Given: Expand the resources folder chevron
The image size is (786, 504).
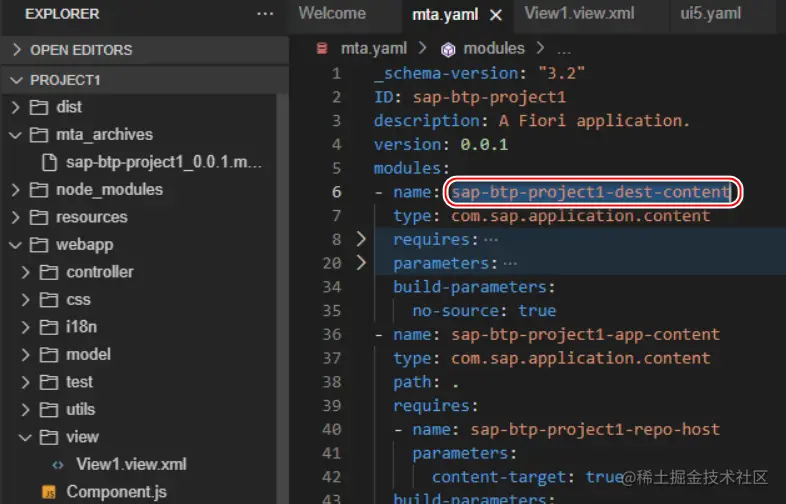Looking at the screenshot, I should (x=16, y=217).
